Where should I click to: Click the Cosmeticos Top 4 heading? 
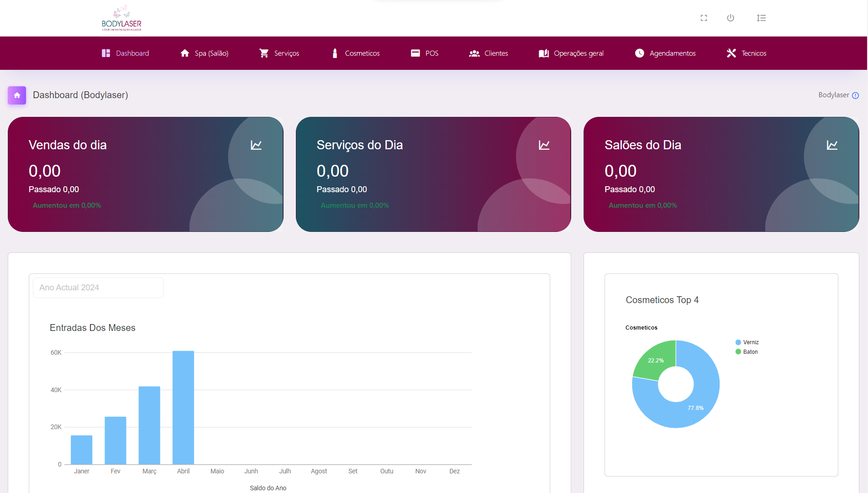click(x=662, y=300)
